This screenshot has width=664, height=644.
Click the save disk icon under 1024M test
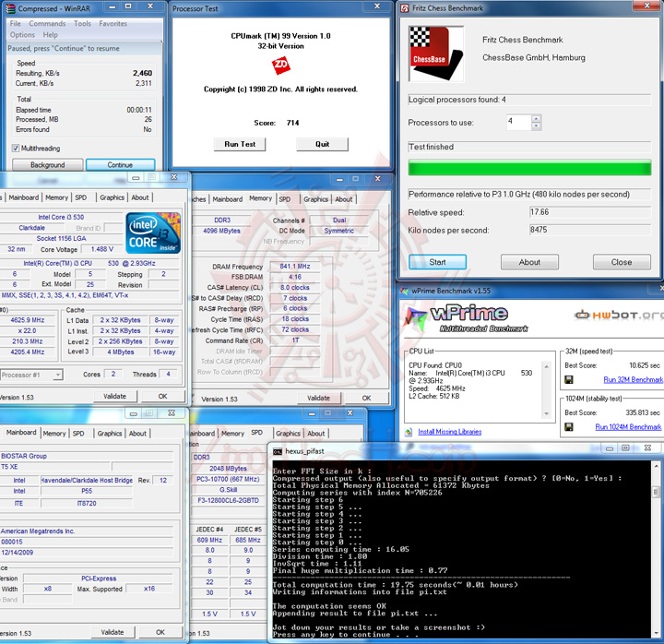click(569, 426)
